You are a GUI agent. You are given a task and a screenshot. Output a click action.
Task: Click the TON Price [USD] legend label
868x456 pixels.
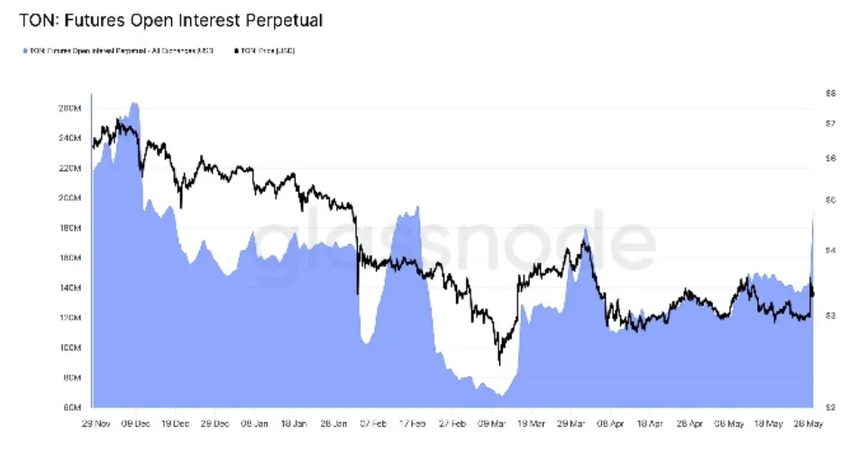268,51
